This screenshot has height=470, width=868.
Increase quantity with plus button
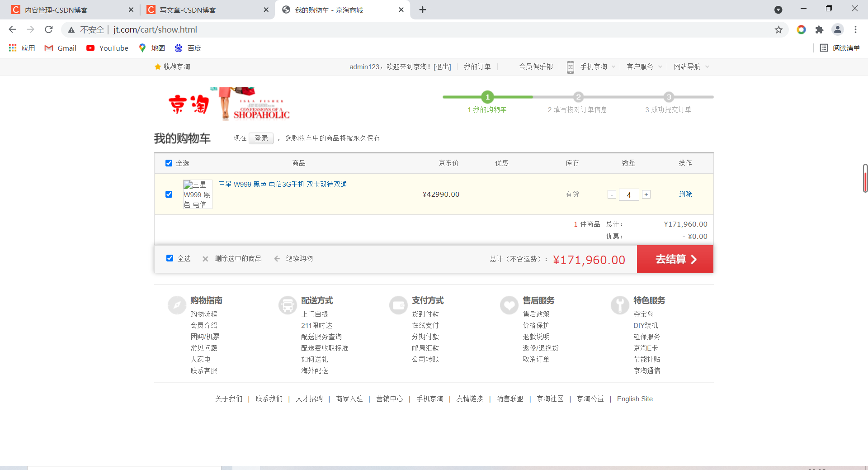coord(646,194)
